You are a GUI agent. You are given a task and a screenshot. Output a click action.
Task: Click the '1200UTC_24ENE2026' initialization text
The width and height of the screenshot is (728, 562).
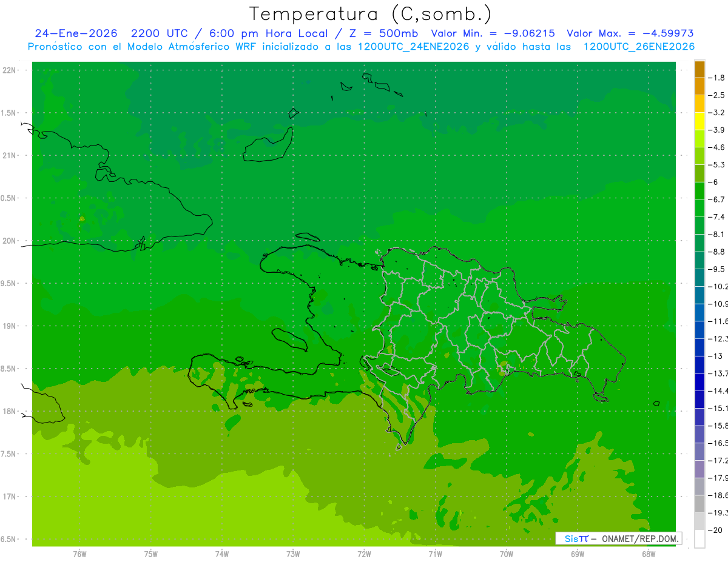pyautogui.click(x=413, y=47)
